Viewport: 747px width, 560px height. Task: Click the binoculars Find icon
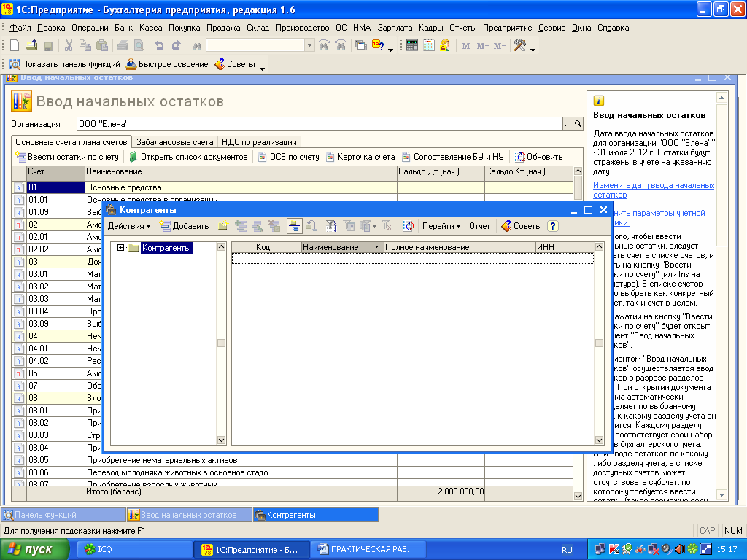tap(197, 46)
